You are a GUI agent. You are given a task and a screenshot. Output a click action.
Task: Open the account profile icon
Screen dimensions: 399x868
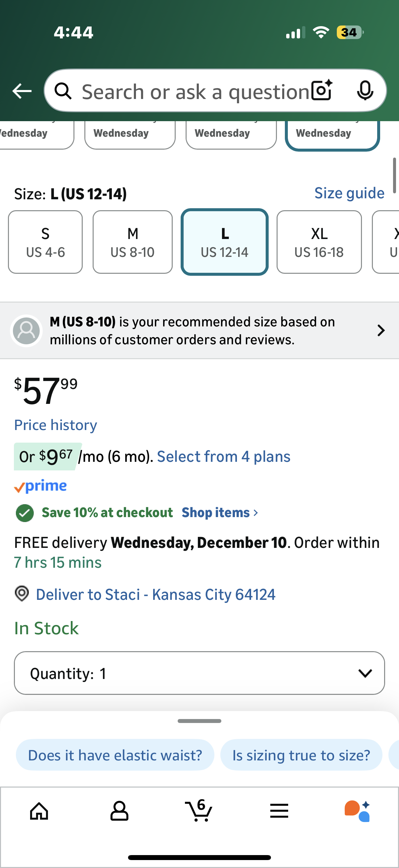click(119, 811)
